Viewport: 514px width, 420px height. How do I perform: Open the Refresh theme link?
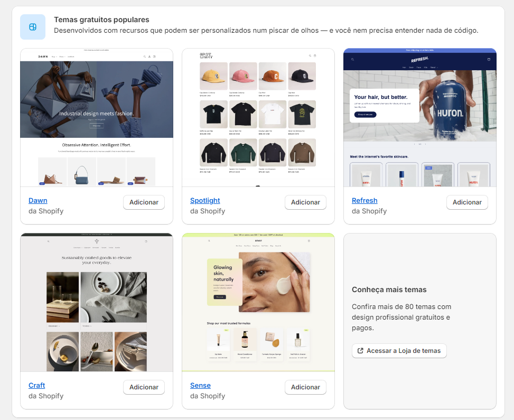[365, 200]
